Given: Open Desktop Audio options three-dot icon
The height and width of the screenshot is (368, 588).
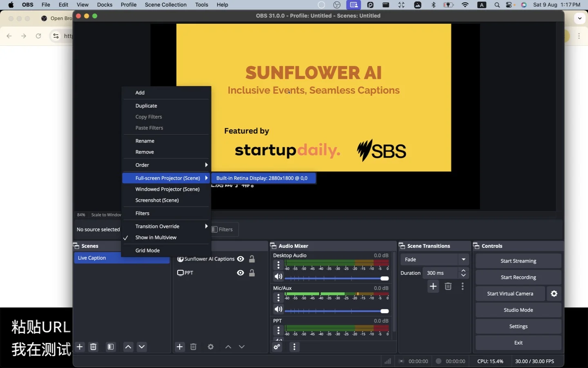Looking at the screenshot, I should click(x=278, y=265).
